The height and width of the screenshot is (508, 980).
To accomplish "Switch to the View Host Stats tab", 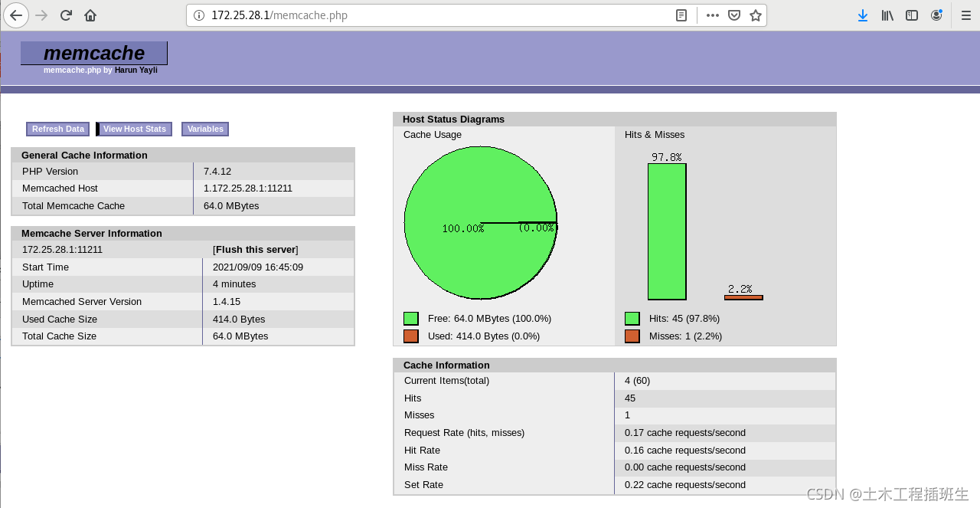I will [x=135, y=129].
